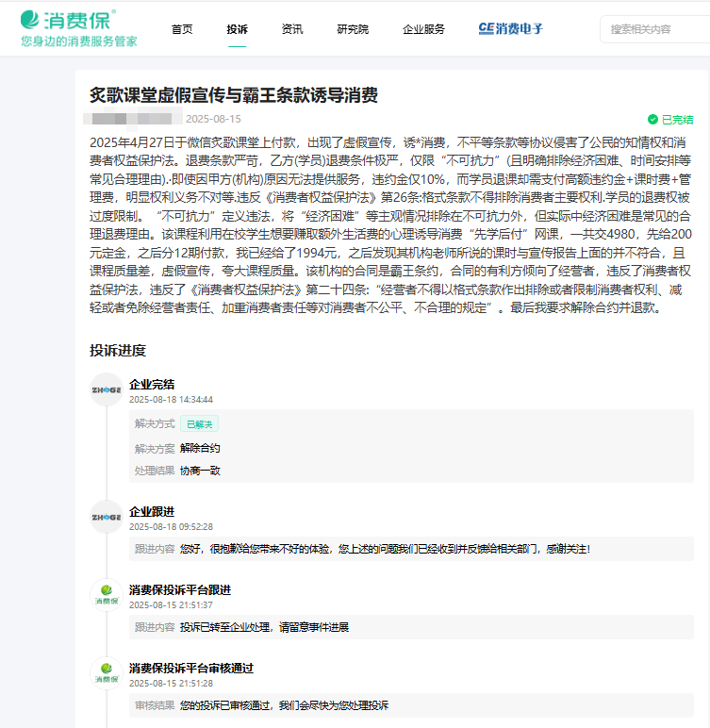
Task: Go to the 首页 nav item
Action: (x=182, y=29)
